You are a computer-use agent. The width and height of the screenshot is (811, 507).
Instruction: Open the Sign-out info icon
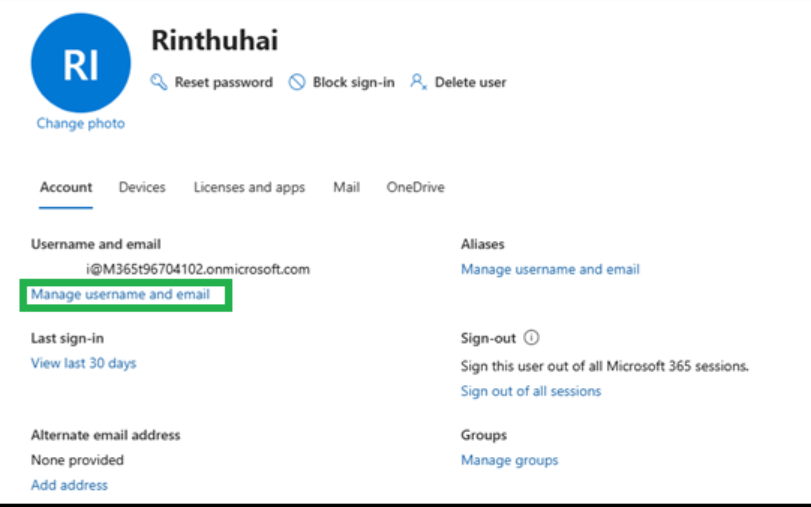(531, 338)
